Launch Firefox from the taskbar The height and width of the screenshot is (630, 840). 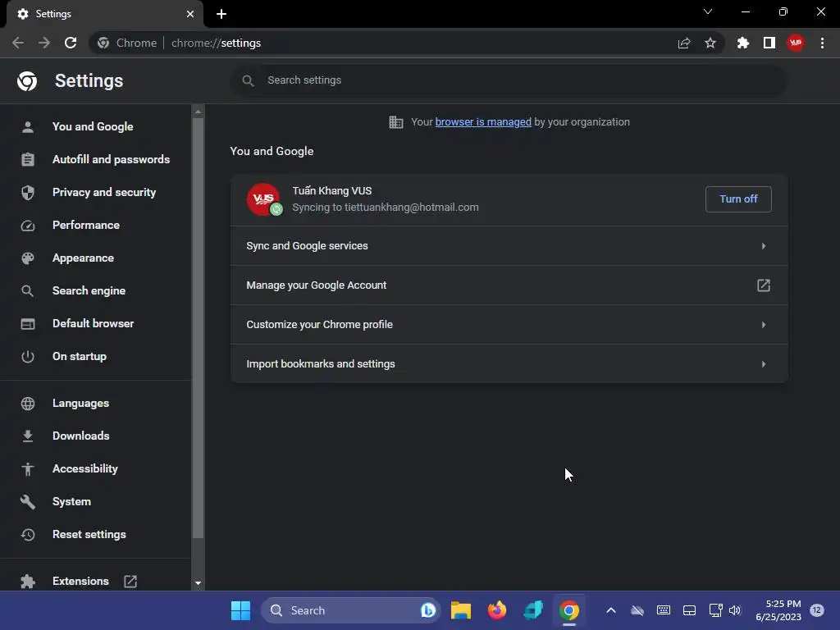497,610
